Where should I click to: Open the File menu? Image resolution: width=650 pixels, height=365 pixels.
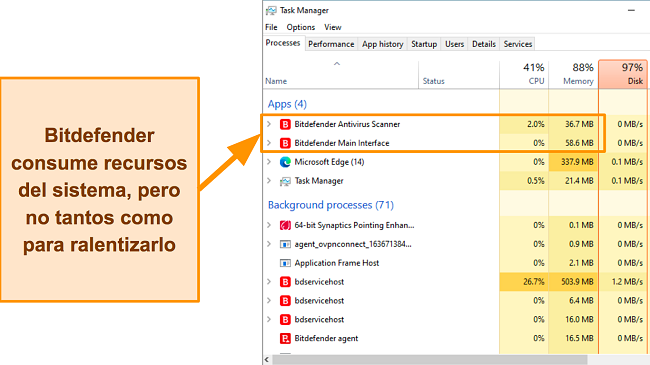coord(271,27)
